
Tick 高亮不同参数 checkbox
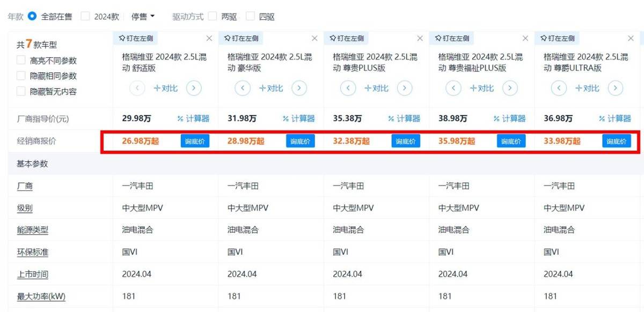coord(21,60)
